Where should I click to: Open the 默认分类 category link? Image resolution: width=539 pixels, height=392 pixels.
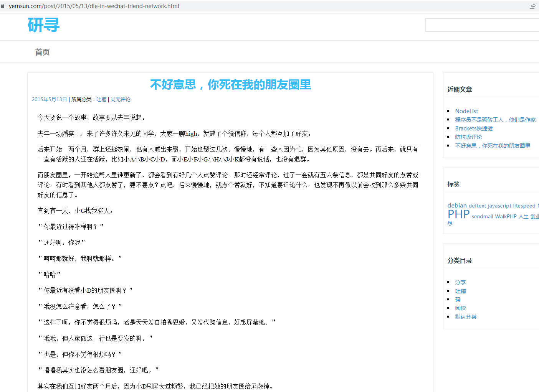pyautogui.click(x=466, y=316)
